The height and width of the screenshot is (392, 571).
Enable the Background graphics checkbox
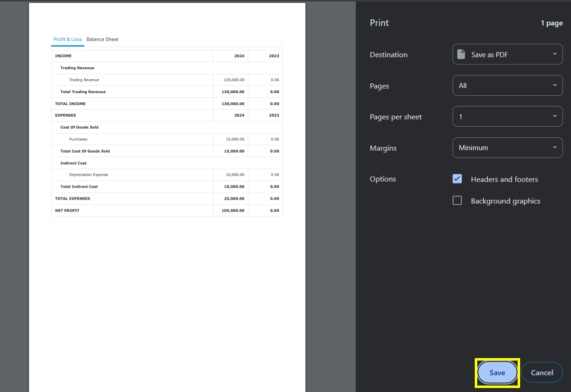point(457,200)
